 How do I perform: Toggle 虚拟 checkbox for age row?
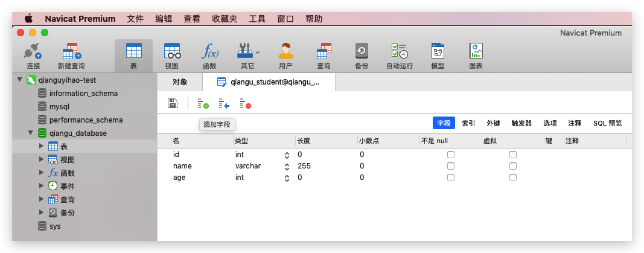coord(513,178)
